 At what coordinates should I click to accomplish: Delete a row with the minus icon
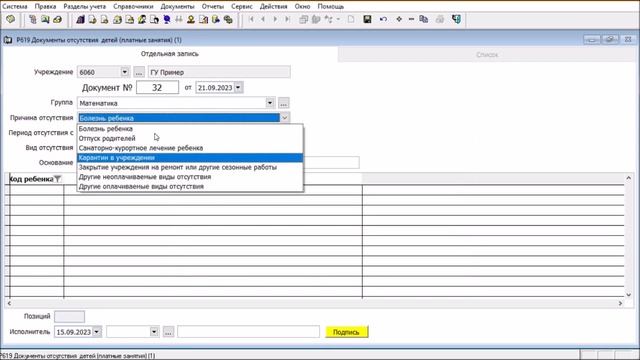coord(411,19)
